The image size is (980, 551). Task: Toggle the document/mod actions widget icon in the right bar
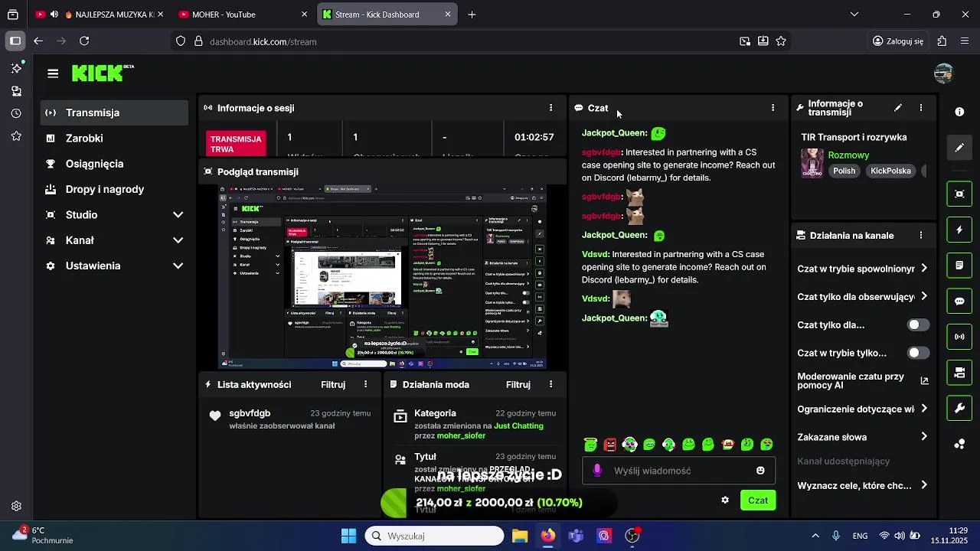click(959, 266)
